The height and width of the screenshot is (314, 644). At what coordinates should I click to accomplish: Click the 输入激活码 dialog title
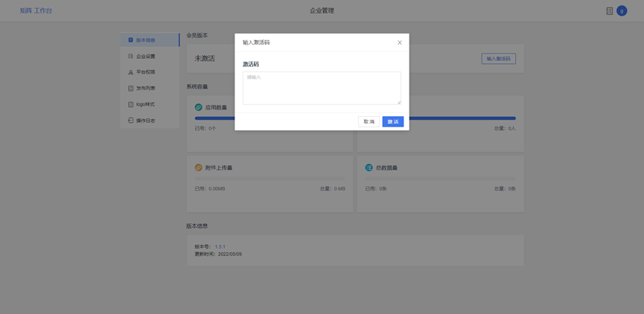(256, 42)
